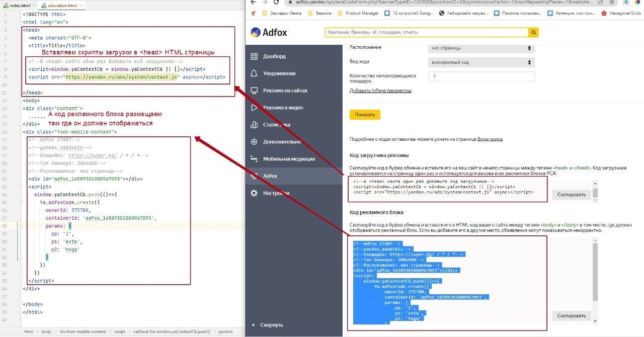644x337 pixels.
Task: Click the gear icon for Настройки
Action: [254, 193]
